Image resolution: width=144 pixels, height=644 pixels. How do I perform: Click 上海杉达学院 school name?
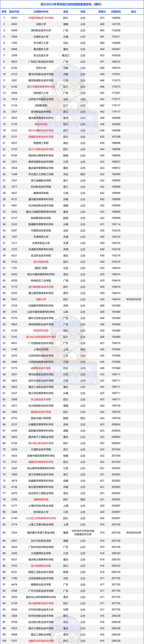(x=41, y=349)
